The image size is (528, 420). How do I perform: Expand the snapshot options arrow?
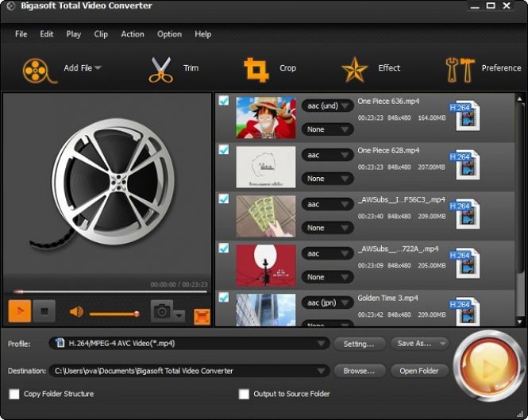179,315
